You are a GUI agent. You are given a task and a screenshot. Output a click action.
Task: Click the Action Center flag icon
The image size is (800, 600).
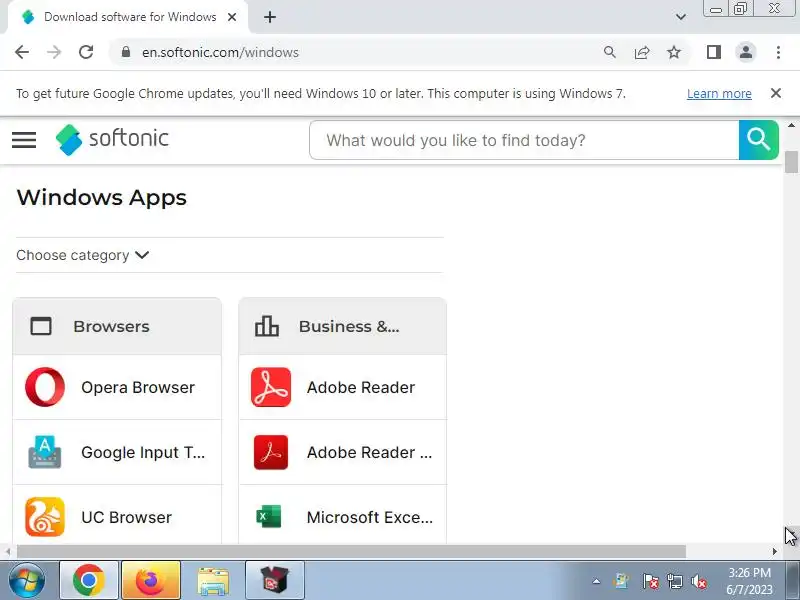click(x=650, y=581)
